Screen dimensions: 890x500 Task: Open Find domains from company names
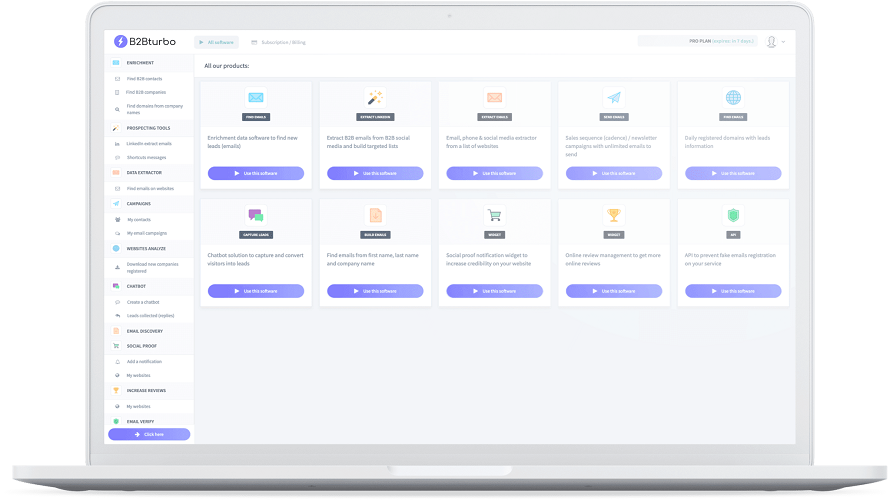pos(154,109)
